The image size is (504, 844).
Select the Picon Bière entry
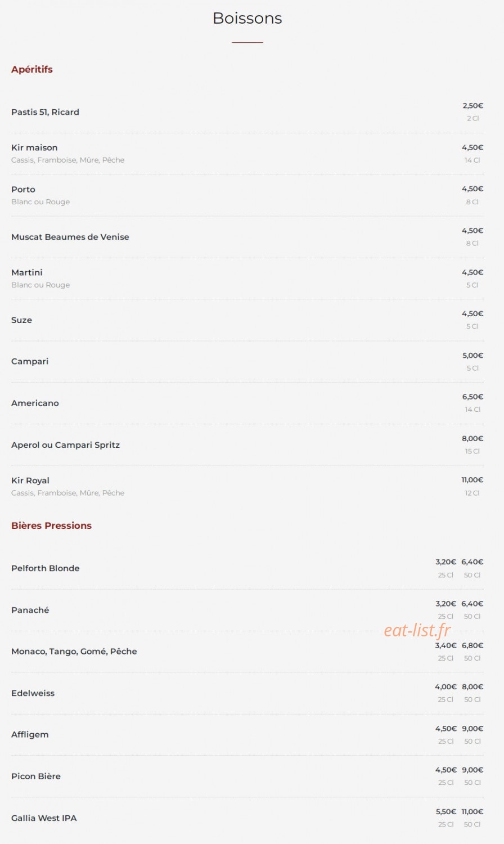(x=36, y=776)
